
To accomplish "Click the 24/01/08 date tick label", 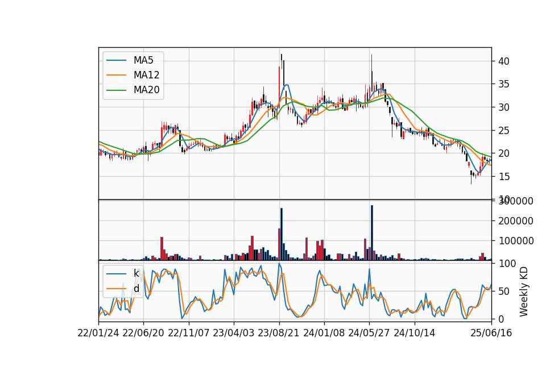I will [x=324, y=333].
